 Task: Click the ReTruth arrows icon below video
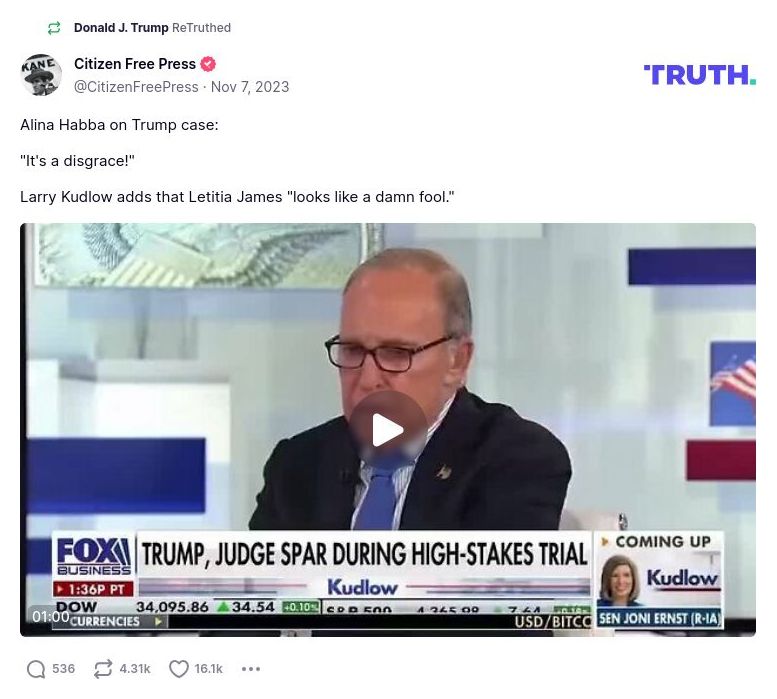103,669
